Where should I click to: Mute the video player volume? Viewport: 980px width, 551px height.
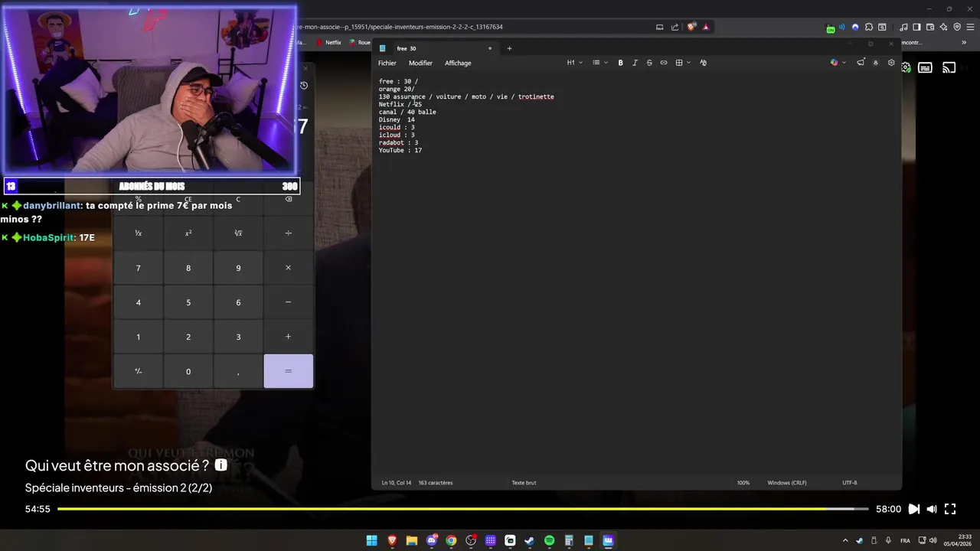tap(932, 509)
